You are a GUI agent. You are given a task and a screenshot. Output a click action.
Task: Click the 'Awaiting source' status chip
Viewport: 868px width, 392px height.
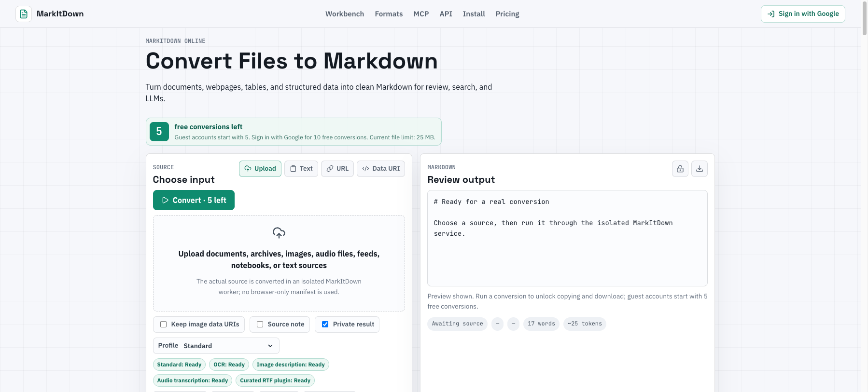click(457, 324)
